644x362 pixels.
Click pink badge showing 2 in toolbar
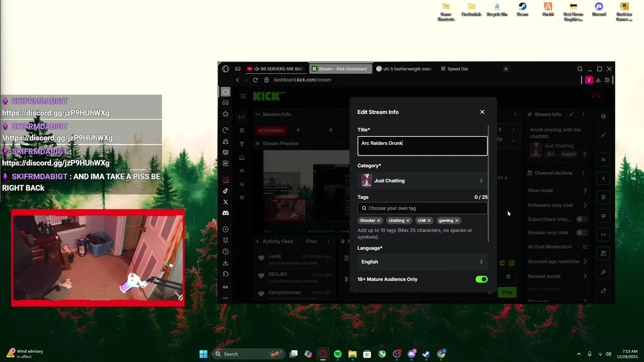[x=589, y=80]
